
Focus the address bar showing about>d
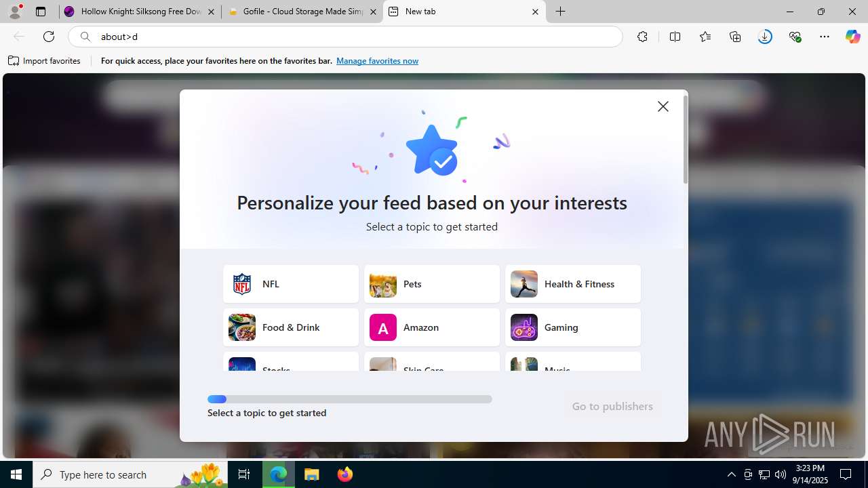(346, 37)
